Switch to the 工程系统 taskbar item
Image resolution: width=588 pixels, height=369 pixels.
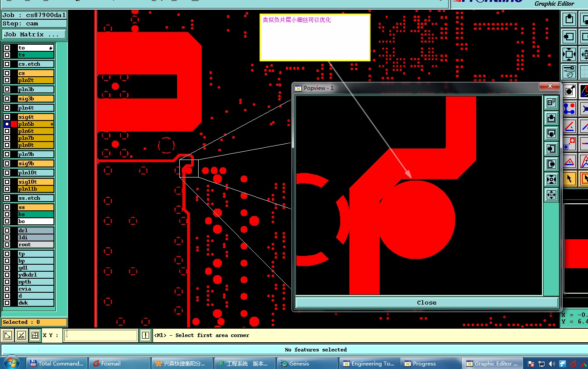point(245,363)
